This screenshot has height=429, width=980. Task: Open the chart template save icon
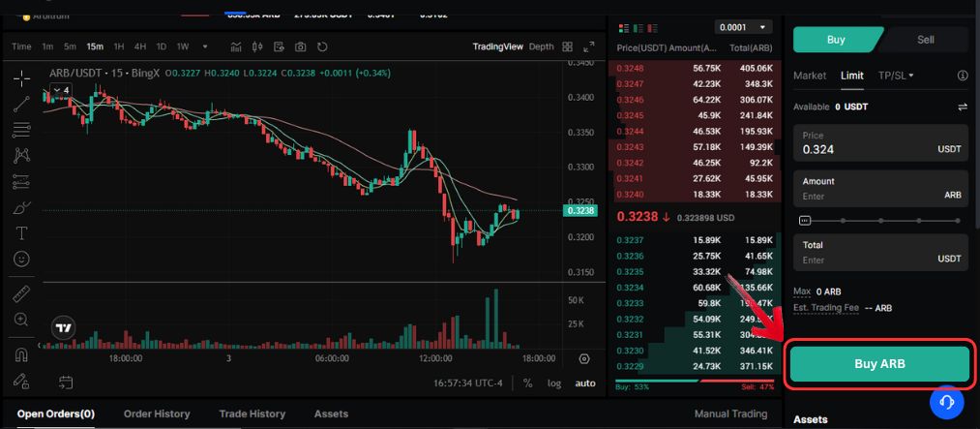tap(279, 46)
